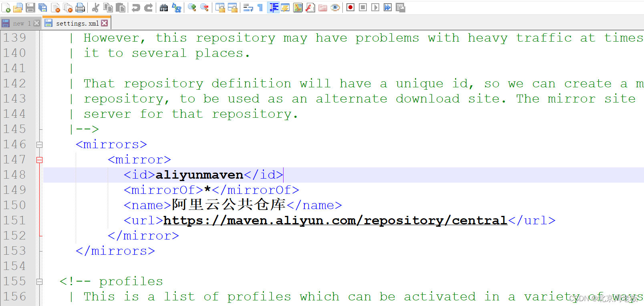
Task: Create a new file with New icon
Action: coord(6,8)
